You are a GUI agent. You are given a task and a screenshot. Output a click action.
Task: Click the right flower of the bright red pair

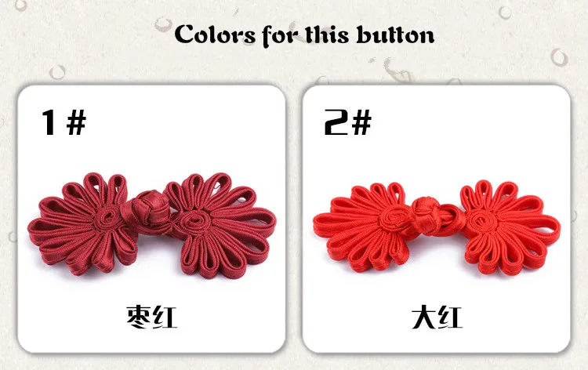pos(510,227)
